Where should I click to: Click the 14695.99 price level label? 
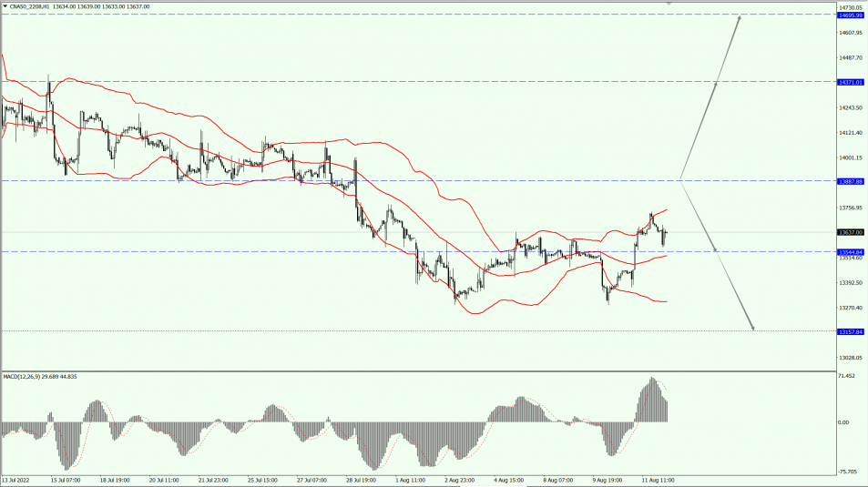click(851, 15)
